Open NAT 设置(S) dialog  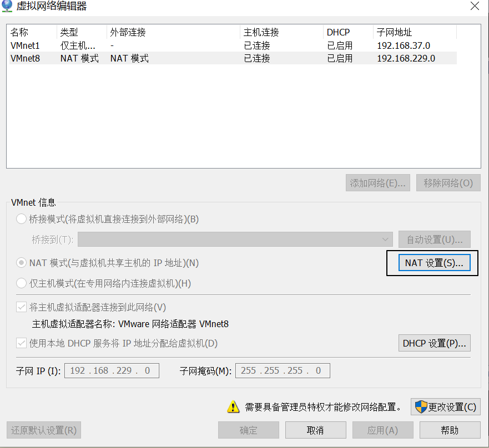(x=435, y=263)
